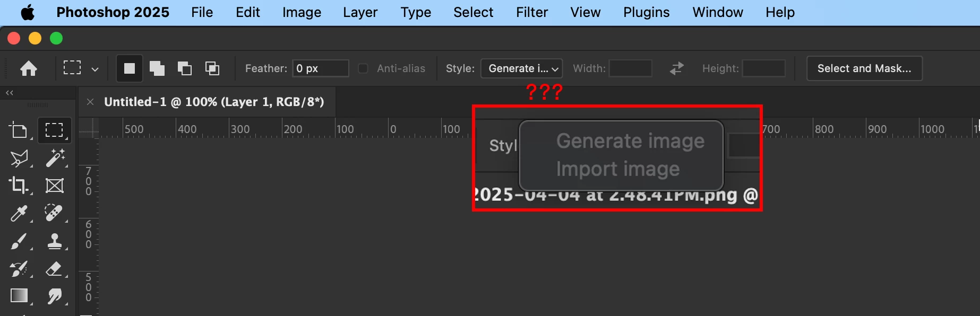This screenshot has height=316, width=980.
Task: Open the Photoshop 2025 application menu
Action: coord(113,12)
